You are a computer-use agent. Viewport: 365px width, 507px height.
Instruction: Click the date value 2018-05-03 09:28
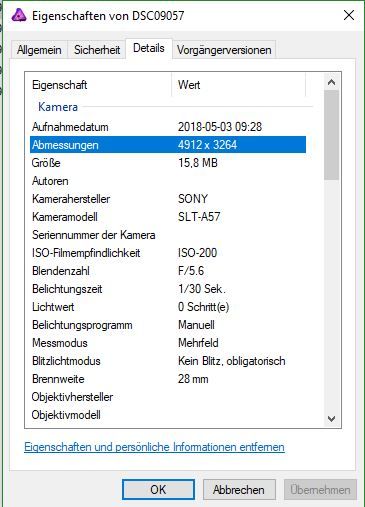(x=220, y=127)
